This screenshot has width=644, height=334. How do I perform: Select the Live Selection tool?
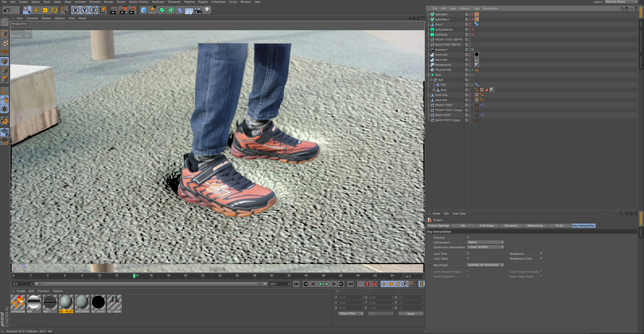click(x=27, y=10)
